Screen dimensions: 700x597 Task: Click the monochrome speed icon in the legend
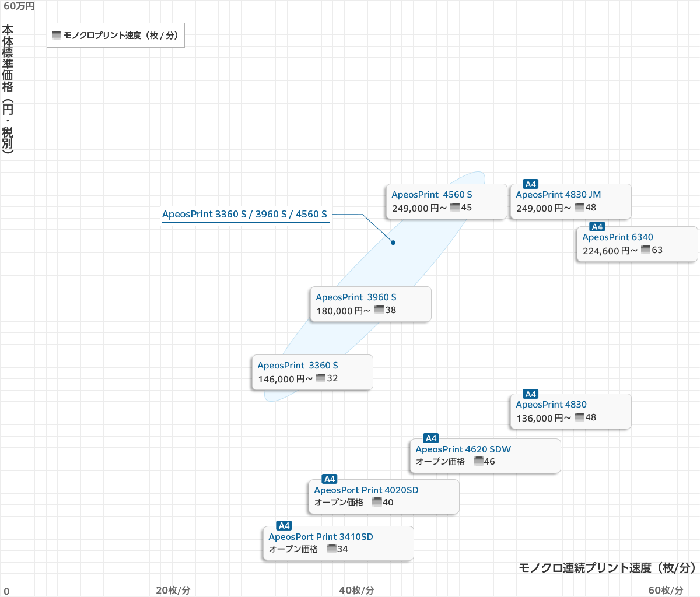57,35
